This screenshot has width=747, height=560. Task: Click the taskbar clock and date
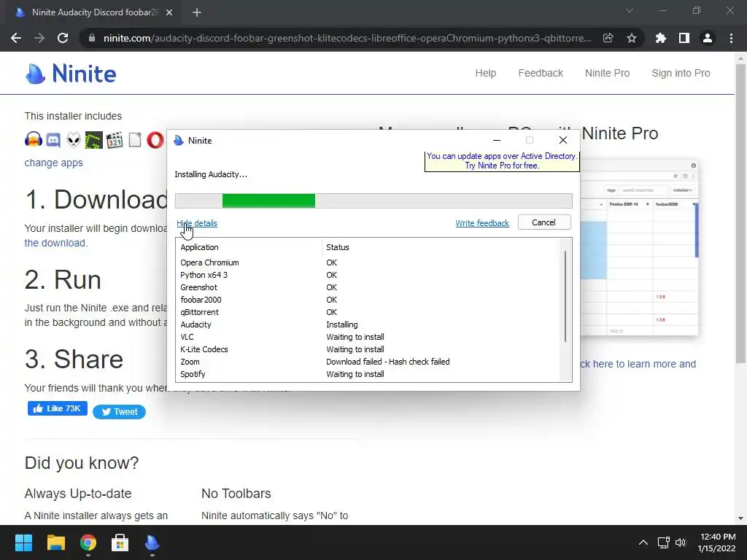tap(717, 542)
